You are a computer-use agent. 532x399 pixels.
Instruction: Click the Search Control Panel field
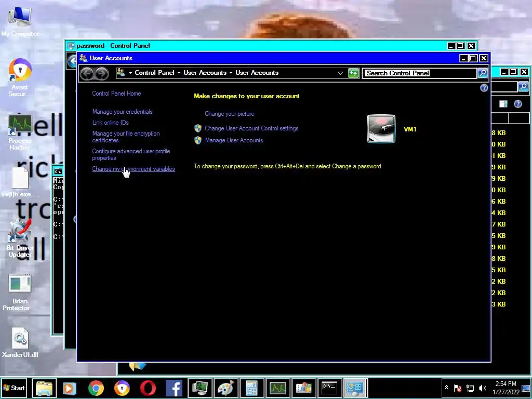[419, 73]
